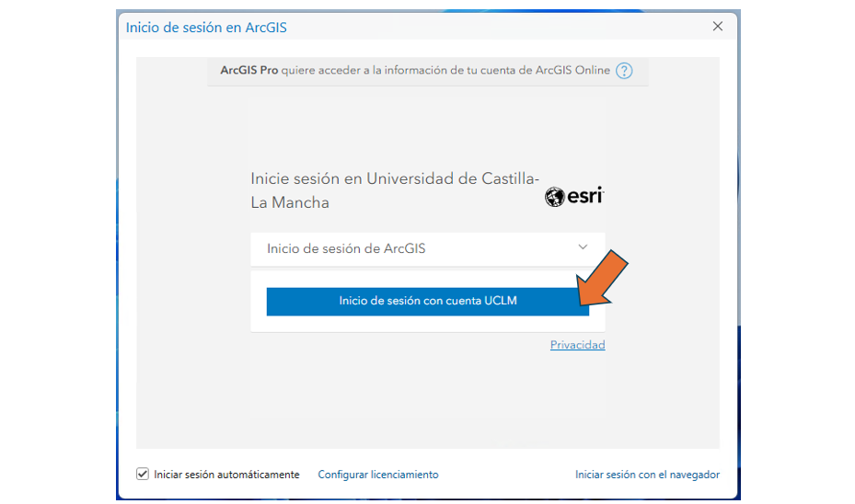Viewport: 855px width, 504px height.
Task: Click Iniciar sesión con el navegador
Action: (647, 475)
